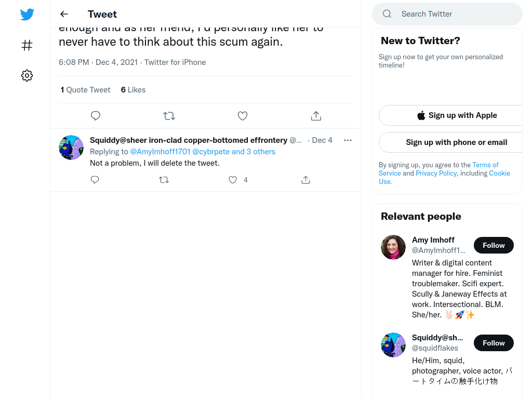Click Sign up with Apple
532x399 pixels.
457,115
